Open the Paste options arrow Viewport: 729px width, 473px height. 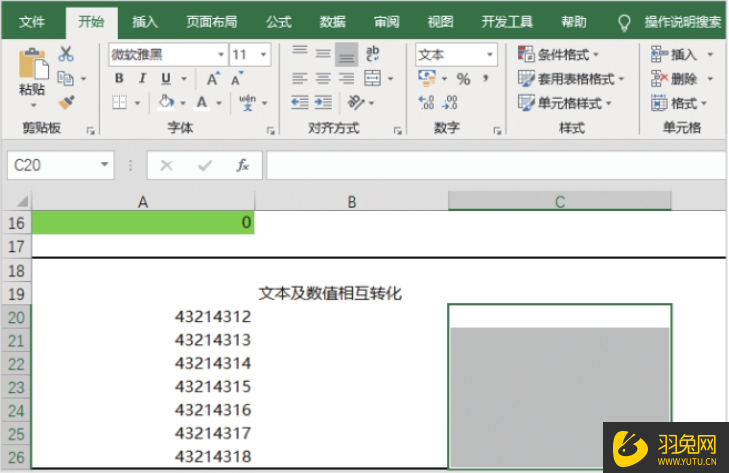[33, 106]
